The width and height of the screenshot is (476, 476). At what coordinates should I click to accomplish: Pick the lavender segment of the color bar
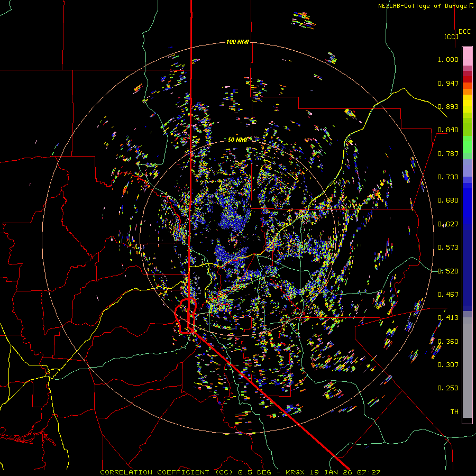[467, 168]
